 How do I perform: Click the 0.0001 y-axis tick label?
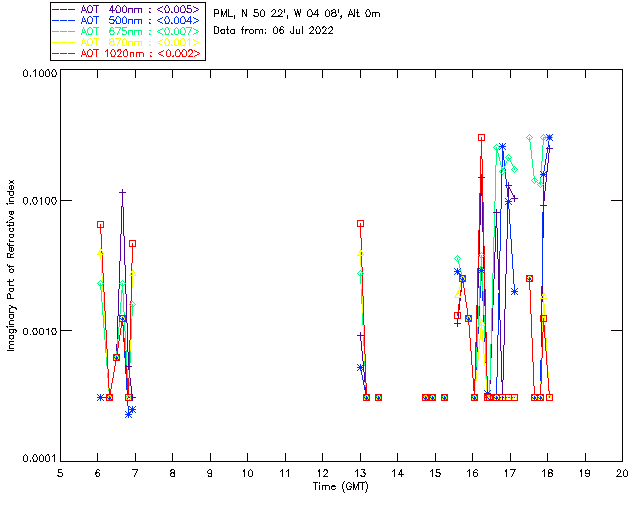38,458
